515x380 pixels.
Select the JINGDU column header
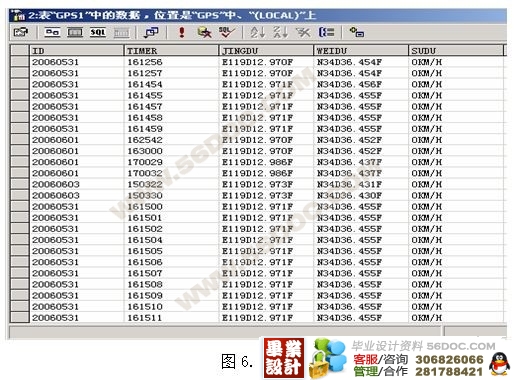[x=266, y=51]
